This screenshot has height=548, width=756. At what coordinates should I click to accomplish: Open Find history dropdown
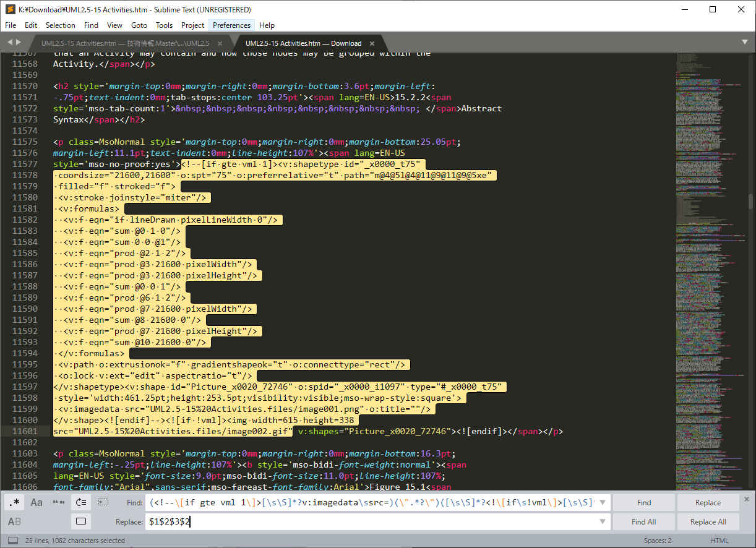(x=603, y=503)
